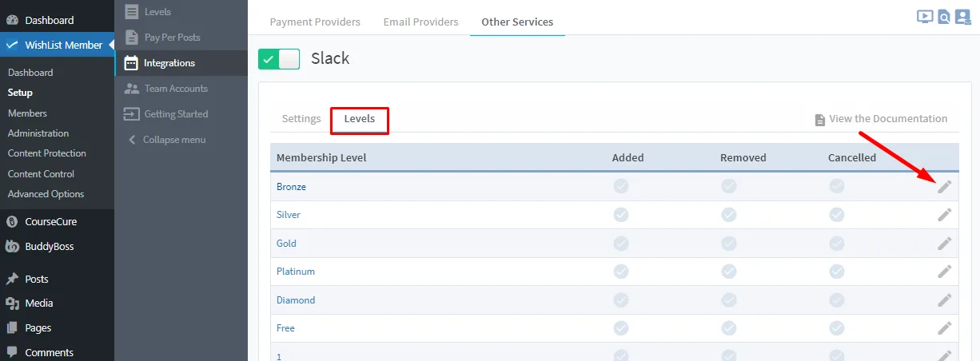Open the Platinum membership level link
980x361 pixels.
click(296, 272)
